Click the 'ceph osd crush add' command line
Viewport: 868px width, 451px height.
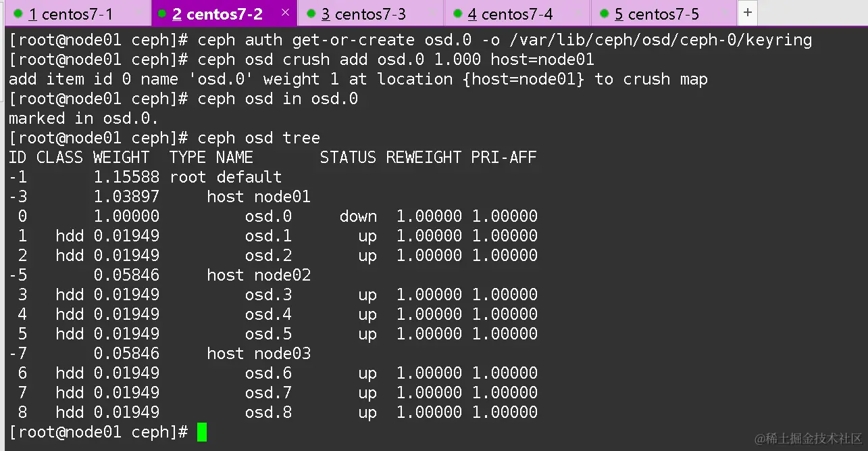click(396, 60)
